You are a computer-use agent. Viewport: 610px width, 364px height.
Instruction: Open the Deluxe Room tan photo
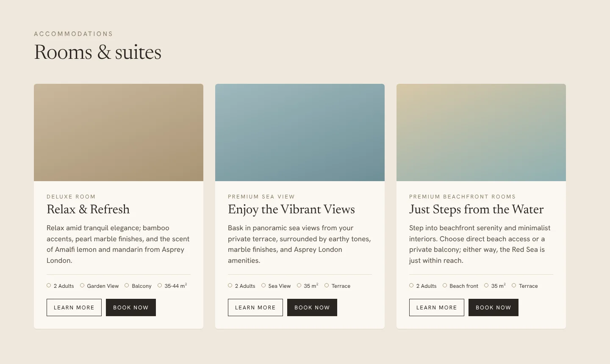tap(119, 132)
